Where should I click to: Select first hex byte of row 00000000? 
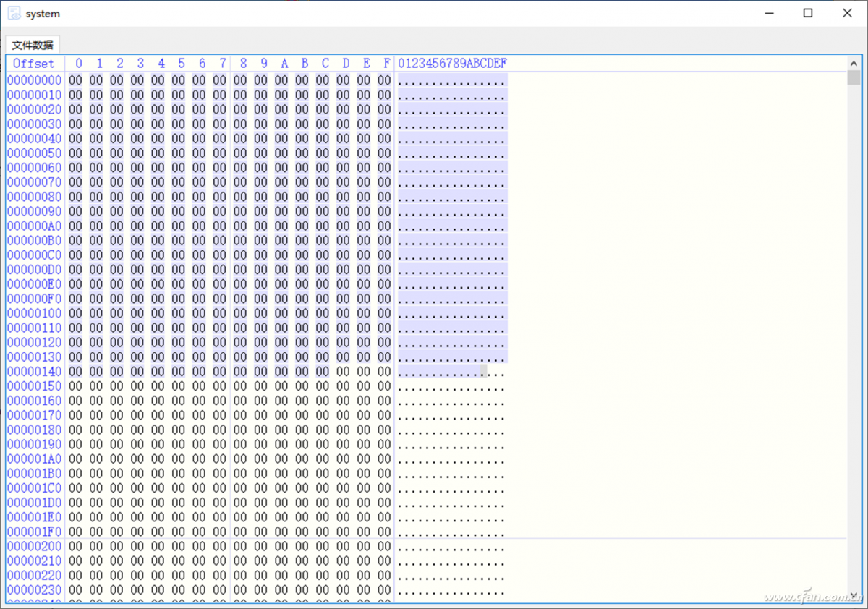tap(75, 80)
